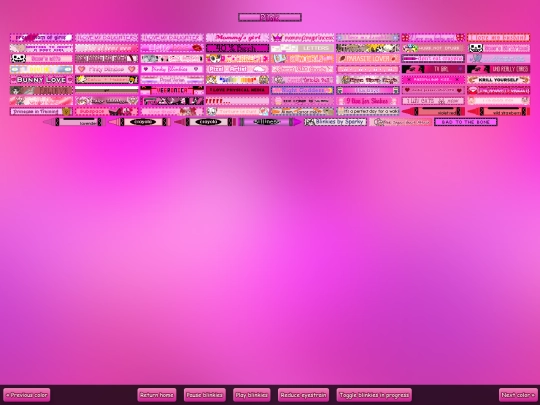Click 'It's a perfect day for a walk' blinkie
The height and width of the screenshot is (405, 540).
click(x=368, y=112)
